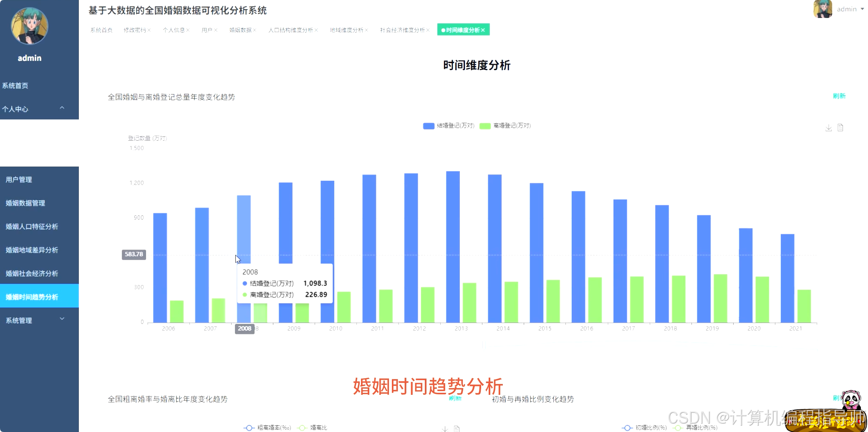
Task: Close the 个人信息 tab
Action: (x=188, y=30)
